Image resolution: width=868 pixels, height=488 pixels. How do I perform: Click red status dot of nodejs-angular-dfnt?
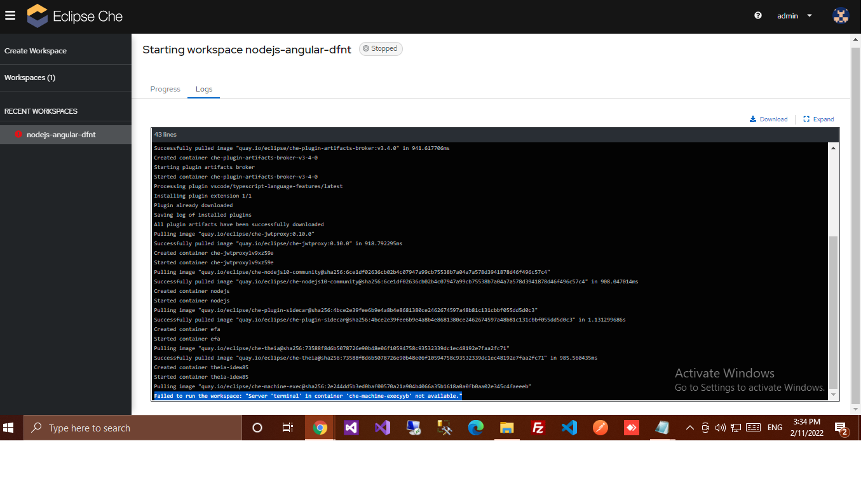18,135
